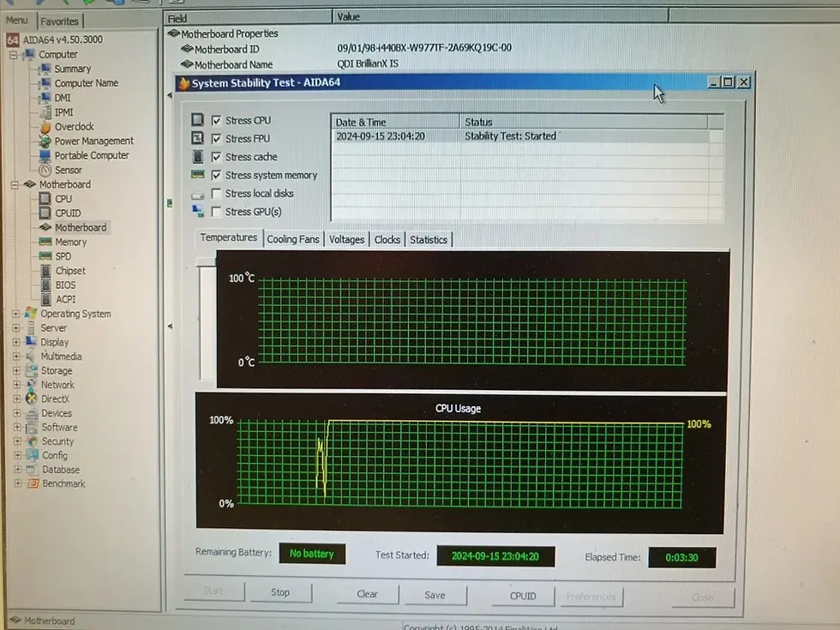The image size is (840, 630).
Task: Expand the Devices tree node
Action: click(16, 413)
